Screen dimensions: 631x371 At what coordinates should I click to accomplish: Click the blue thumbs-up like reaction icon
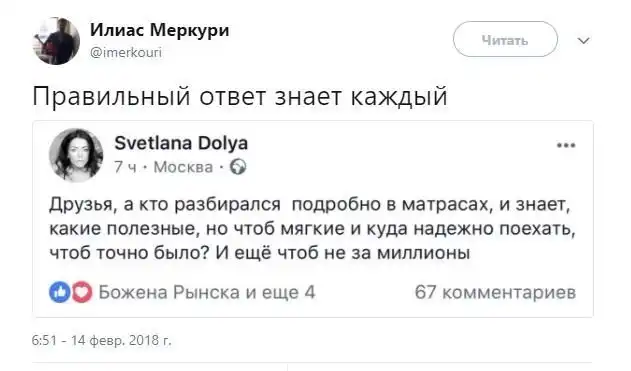pos(60,292)
